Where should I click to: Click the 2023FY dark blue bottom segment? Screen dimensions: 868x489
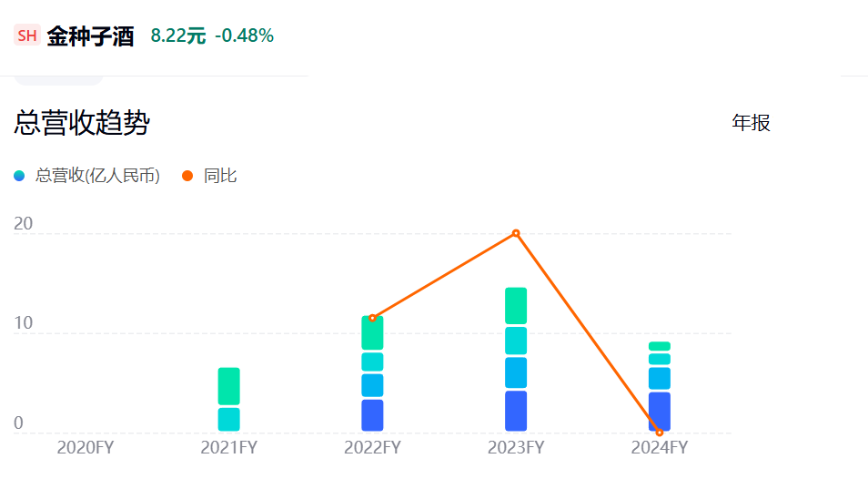pos(516,411)
